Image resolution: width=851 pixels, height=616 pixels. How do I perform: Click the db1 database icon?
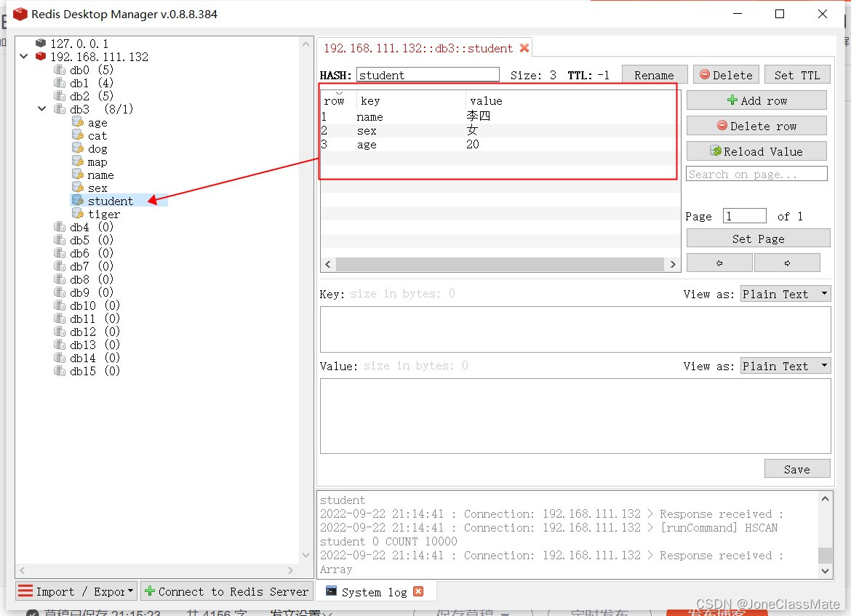click(60, 82)
